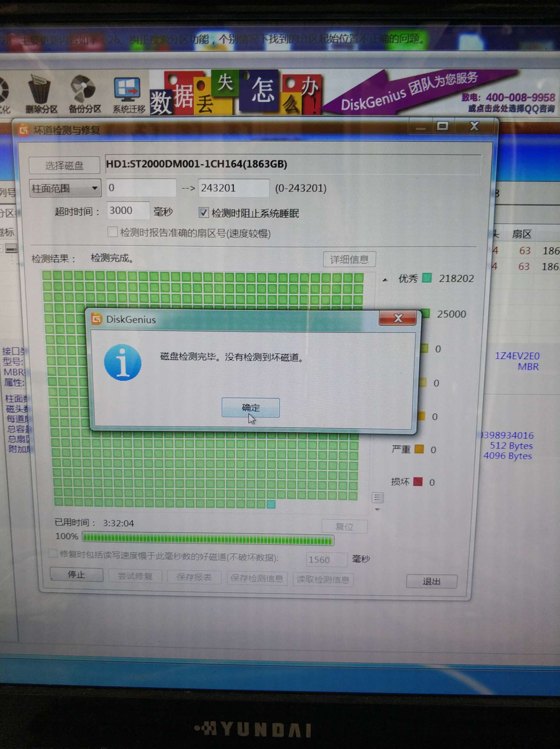560x749 pixels.
Task: Click the 选择磁盘 select disk button
Action: pos(64,165)
